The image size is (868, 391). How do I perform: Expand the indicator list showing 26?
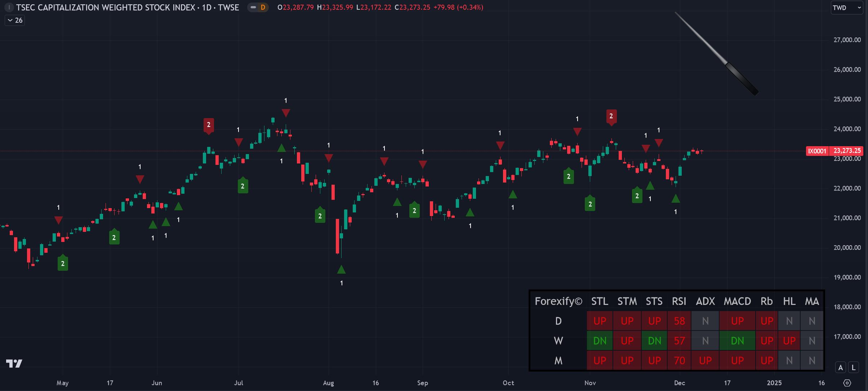17,20
